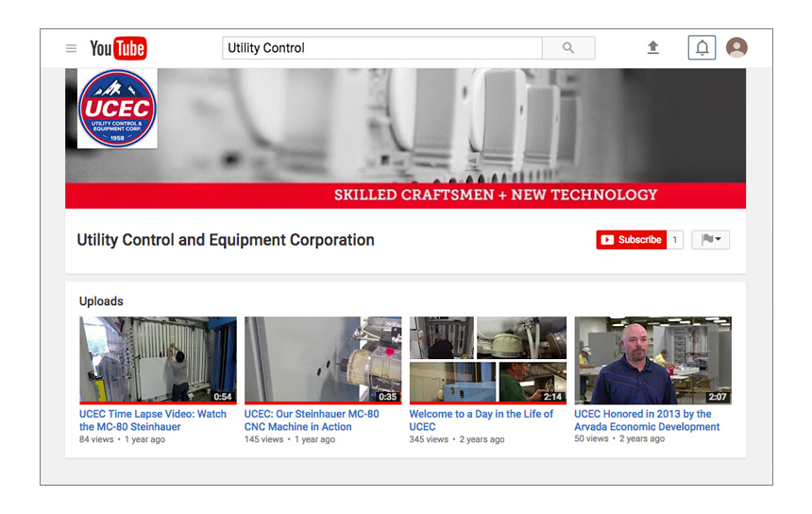Click the search magnifier button
Viewport: 812px width, 514px height.
coord(568,48)
